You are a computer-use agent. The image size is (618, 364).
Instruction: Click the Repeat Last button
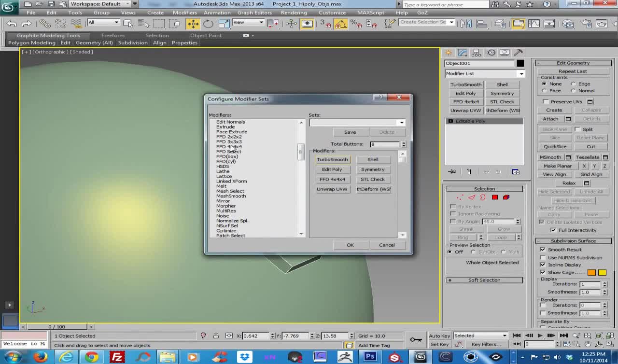tap(573, 71)
